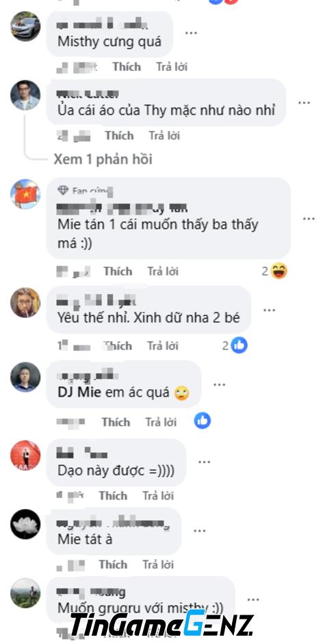This screenshot has width=323, height=644.
Task: Toggle Thích on 'Yêu thế nhỉ' comment
Action: (118, 346)
